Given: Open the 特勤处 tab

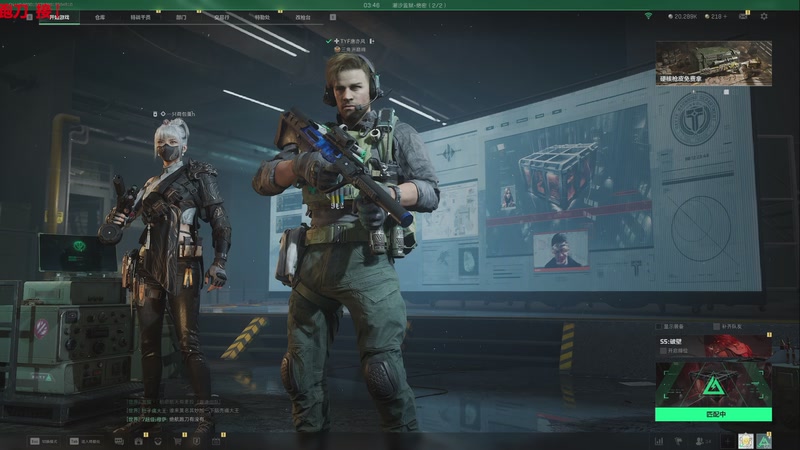Looking at the screenshot, I should 262,17.
